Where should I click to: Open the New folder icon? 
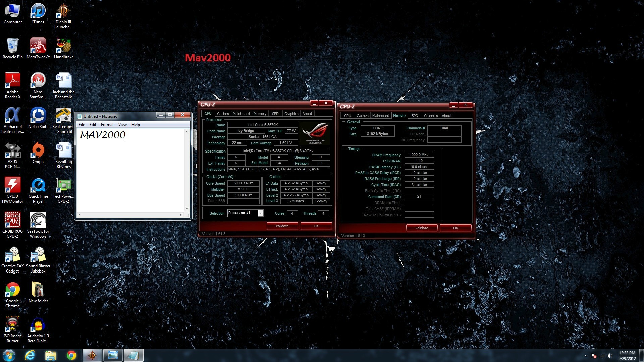(38, 292)
